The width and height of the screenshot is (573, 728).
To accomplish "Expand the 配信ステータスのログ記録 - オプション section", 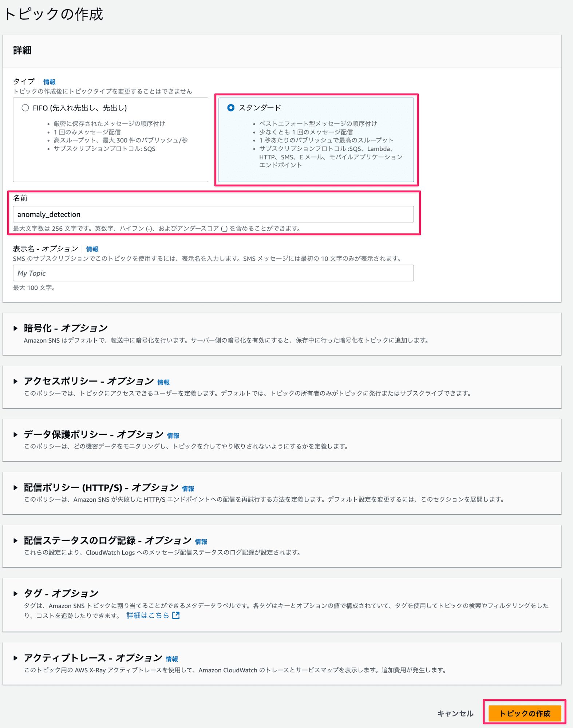I will click(x=15, y=541).
